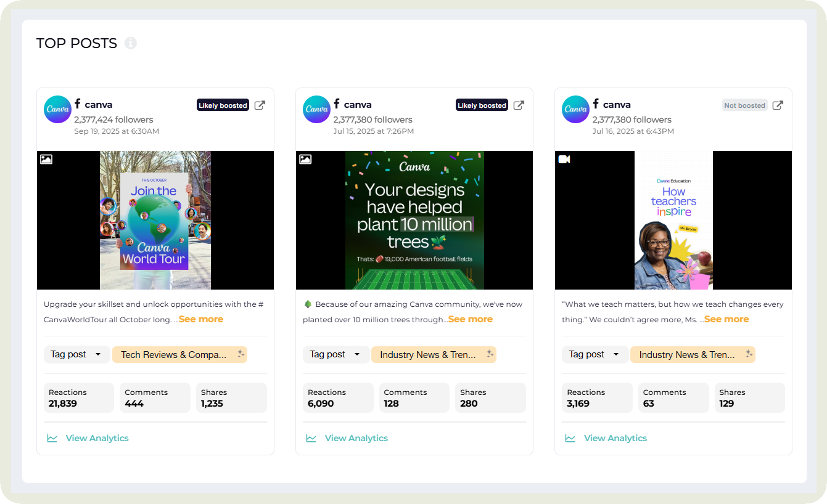Screen dimensions: 827x504
Task: Click the info icon beside TOP POSTS
Action: [130, 43]
